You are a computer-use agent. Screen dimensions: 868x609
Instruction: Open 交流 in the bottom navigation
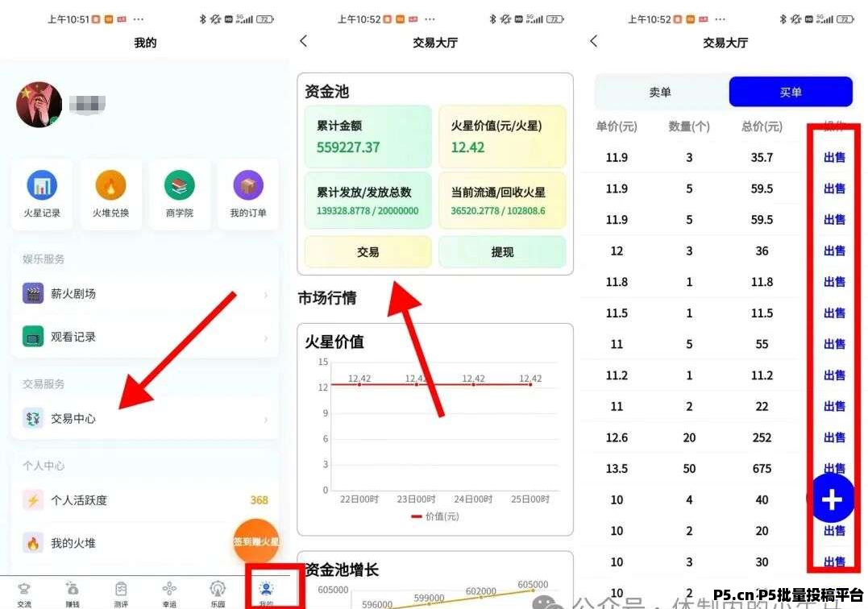pos(24,592)
